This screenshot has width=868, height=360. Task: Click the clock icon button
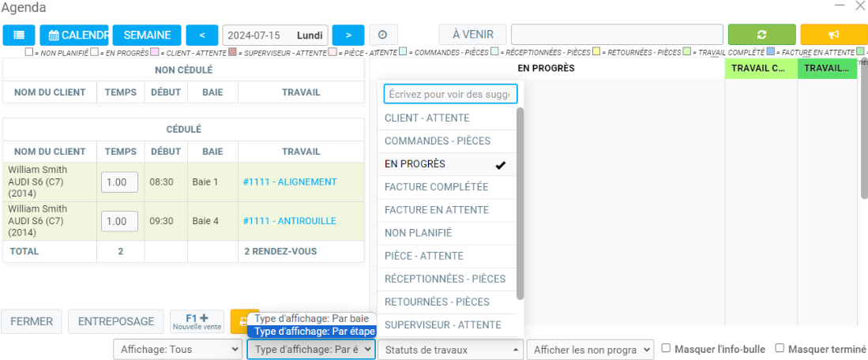point(383,36)
